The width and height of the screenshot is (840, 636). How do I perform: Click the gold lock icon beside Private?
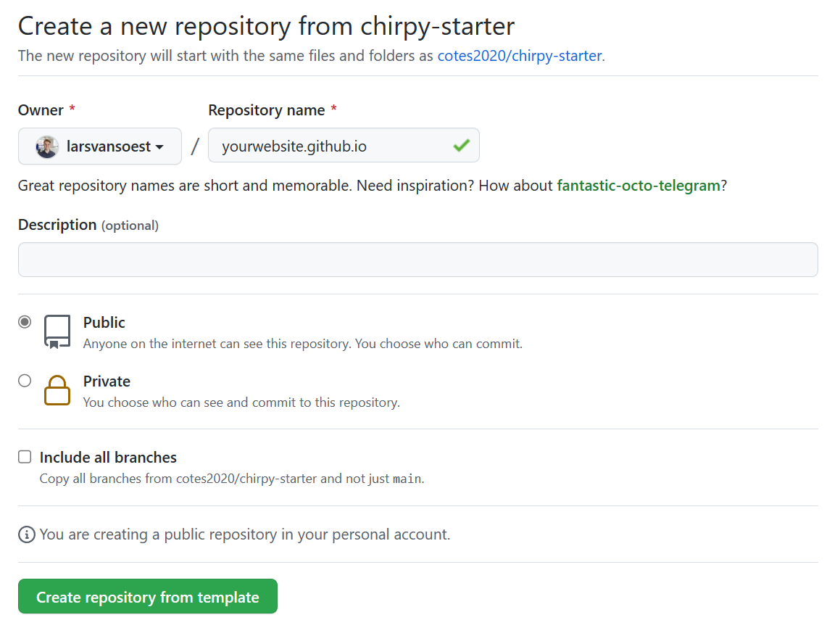pyautogui.click(x=57, y=390)
